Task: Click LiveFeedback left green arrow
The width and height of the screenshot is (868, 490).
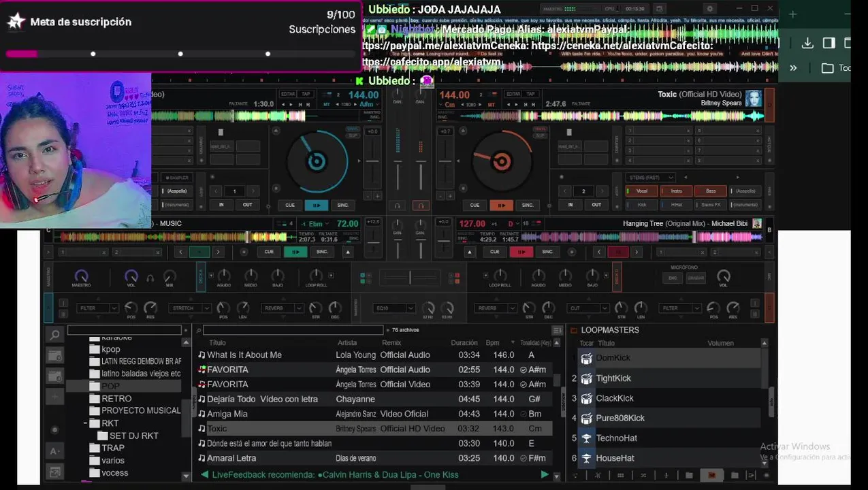Action: click(x=204, y=475)
